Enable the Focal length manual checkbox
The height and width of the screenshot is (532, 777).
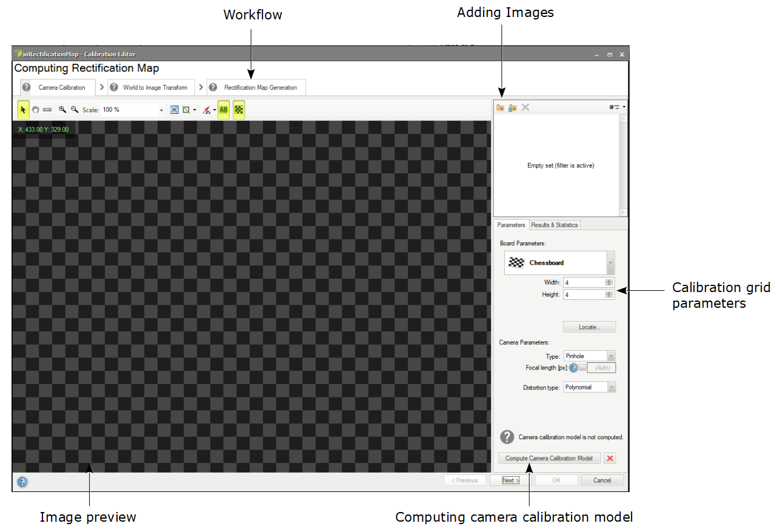[x=582, y=368]
